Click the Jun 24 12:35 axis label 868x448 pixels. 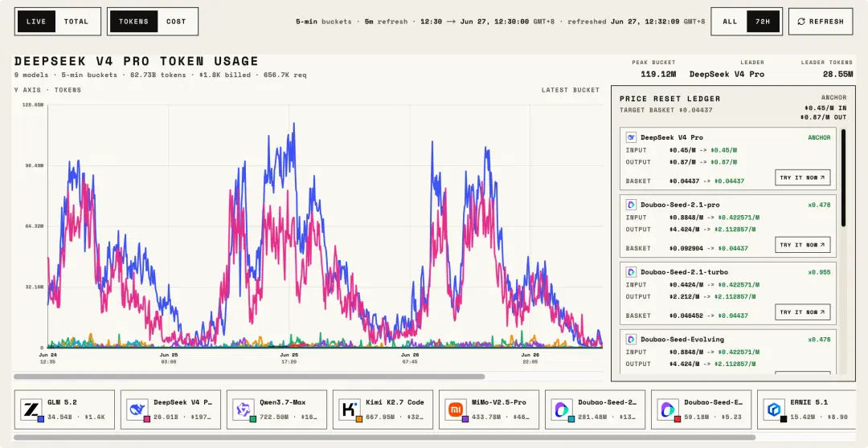point(48,358)
